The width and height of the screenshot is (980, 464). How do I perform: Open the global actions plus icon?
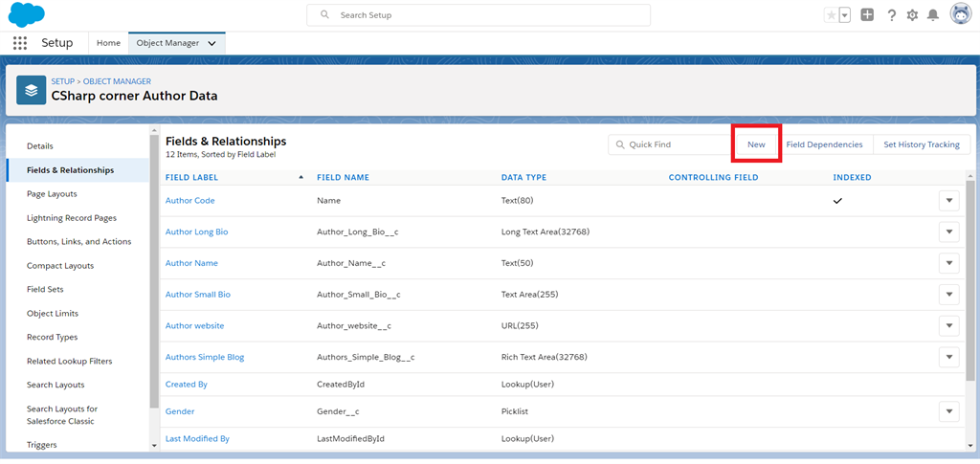(867, 15)
